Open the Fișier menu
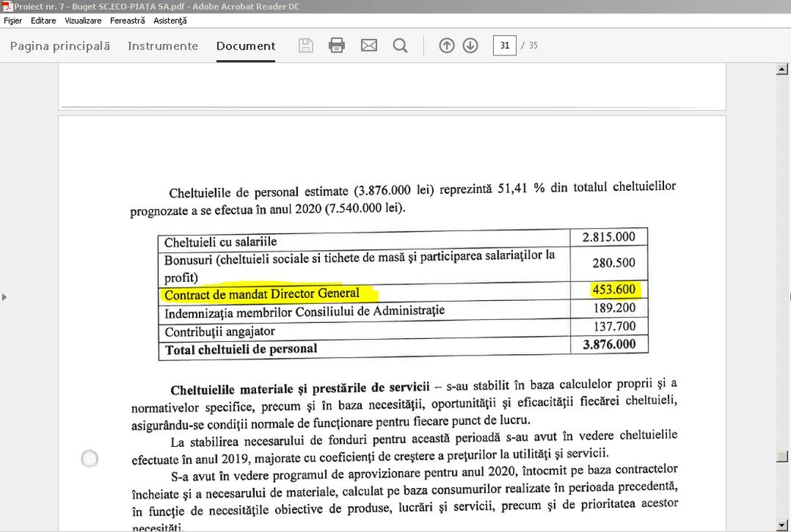The width and height of the screenshot is (791, 532). 13,21
